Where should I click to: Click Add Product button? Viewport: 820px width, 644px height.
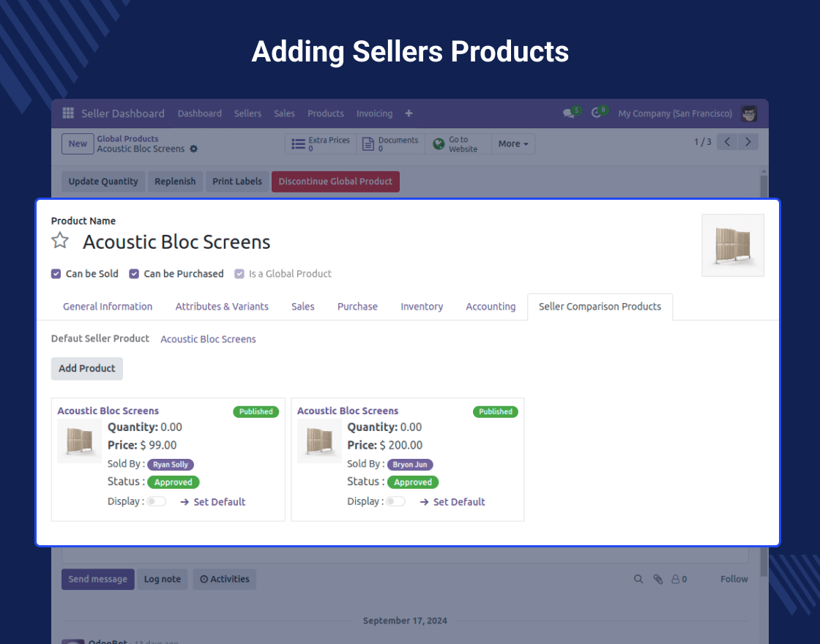click(87, 369)
